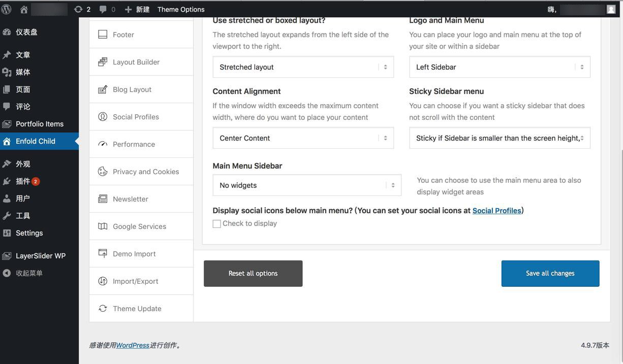Expand the Left Sidebar dropdown
This screenshot has height=364, width=623.
tap(500, 67)
